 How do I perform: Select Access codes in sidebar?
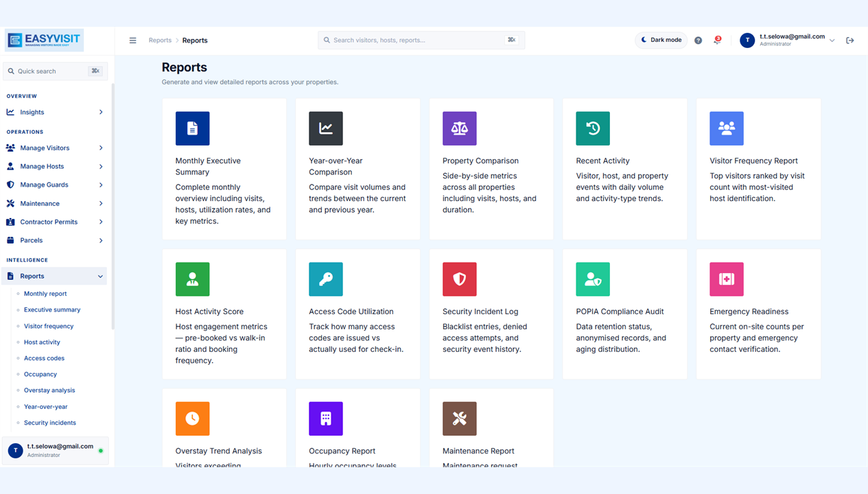click(44, 358)
